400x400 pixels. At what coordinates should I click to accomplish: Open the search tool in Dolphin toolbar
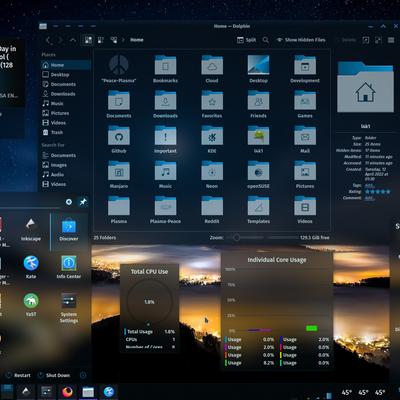click(266, 40)
